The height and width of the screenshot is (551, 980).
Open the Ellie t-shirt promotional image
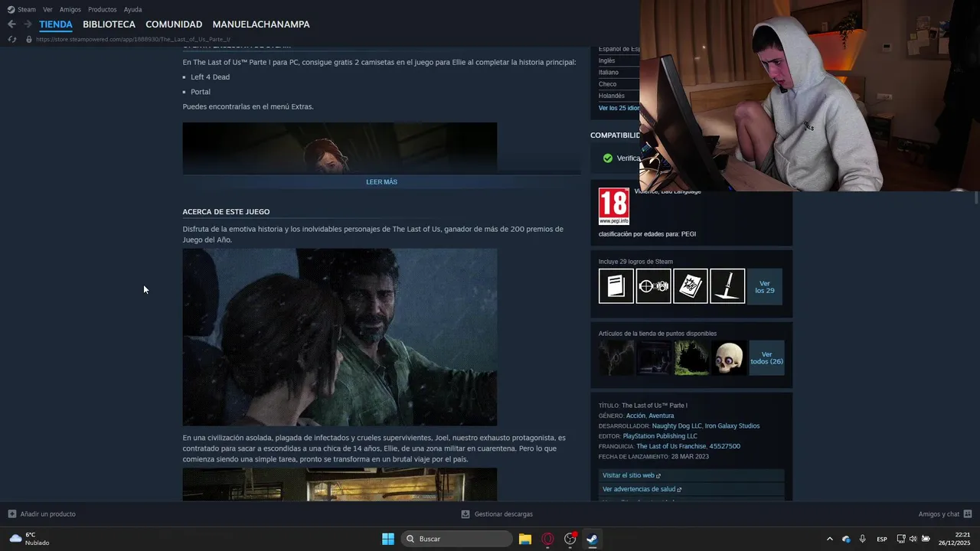[339, 147]
